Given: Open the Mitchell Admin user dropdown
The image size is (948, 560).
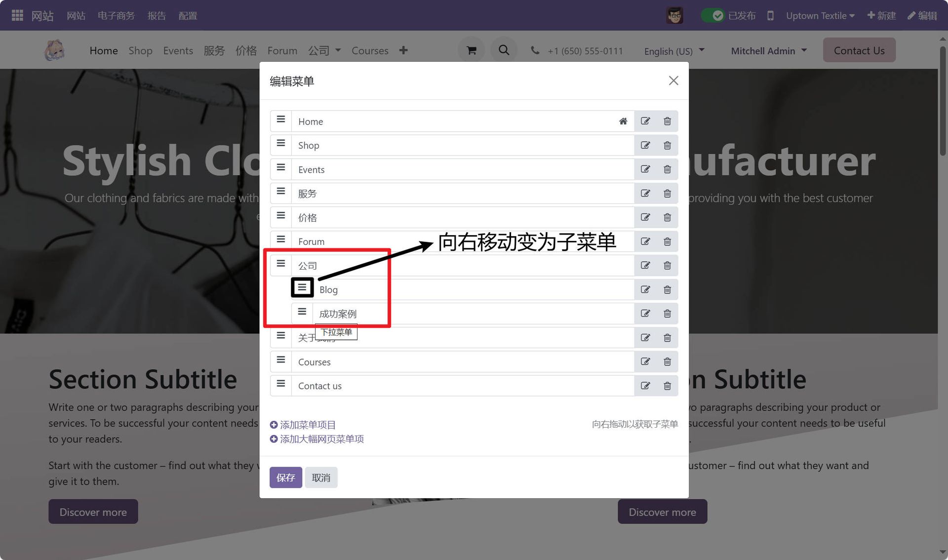Looking at the screenshot, I should [769, 51].
